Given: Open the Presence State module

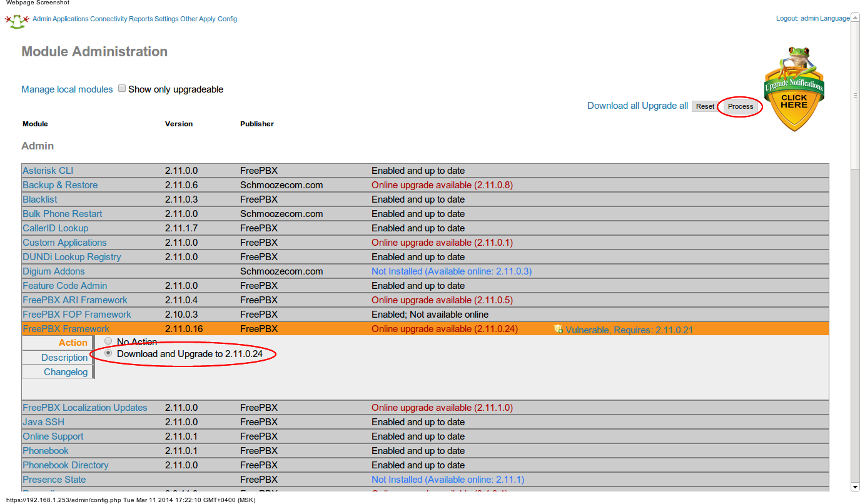Looking at the screenshot, I should [54, 480].
